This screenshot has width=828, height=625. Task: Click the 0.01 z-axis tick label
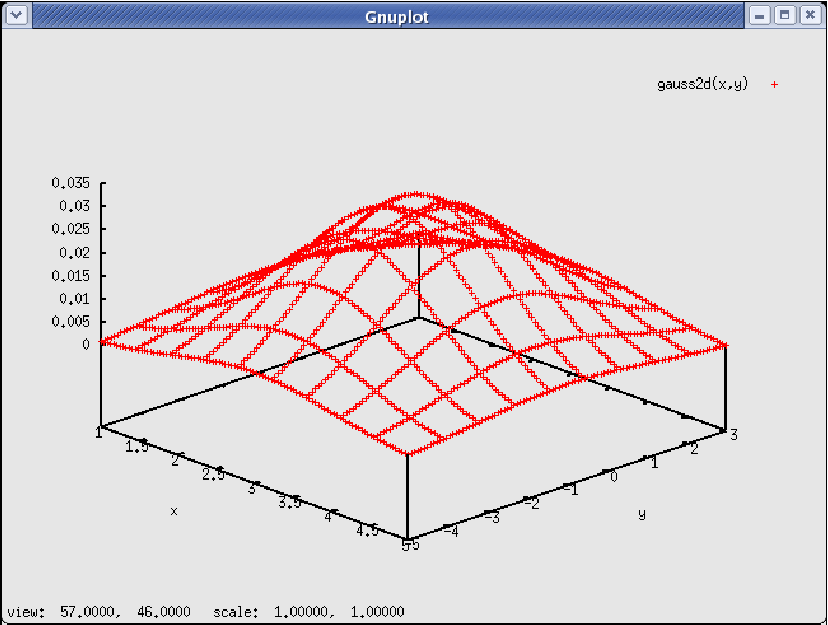tap(74, 299)
